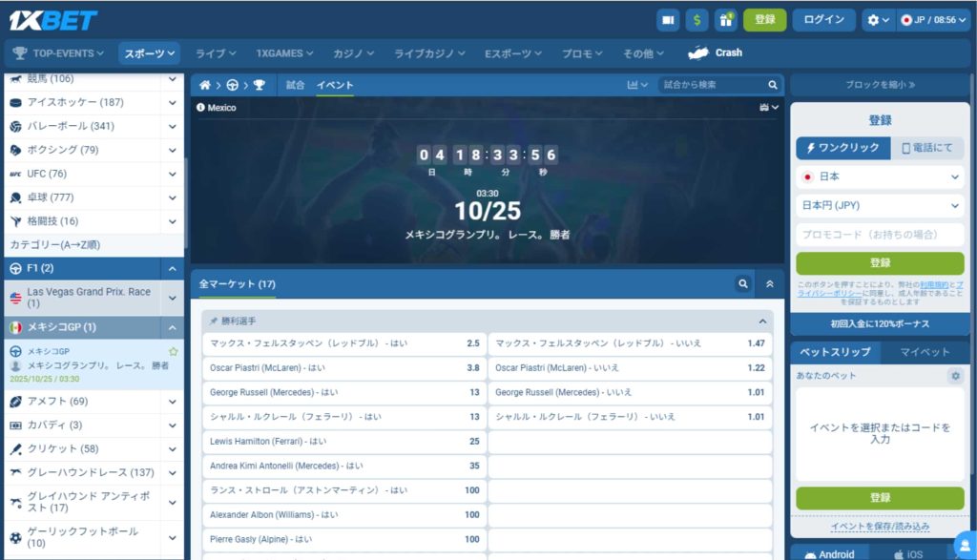Switch registration to 電話にて option
Image resolution: width=977 pixels, height=560 pixels.
[927, 149]
